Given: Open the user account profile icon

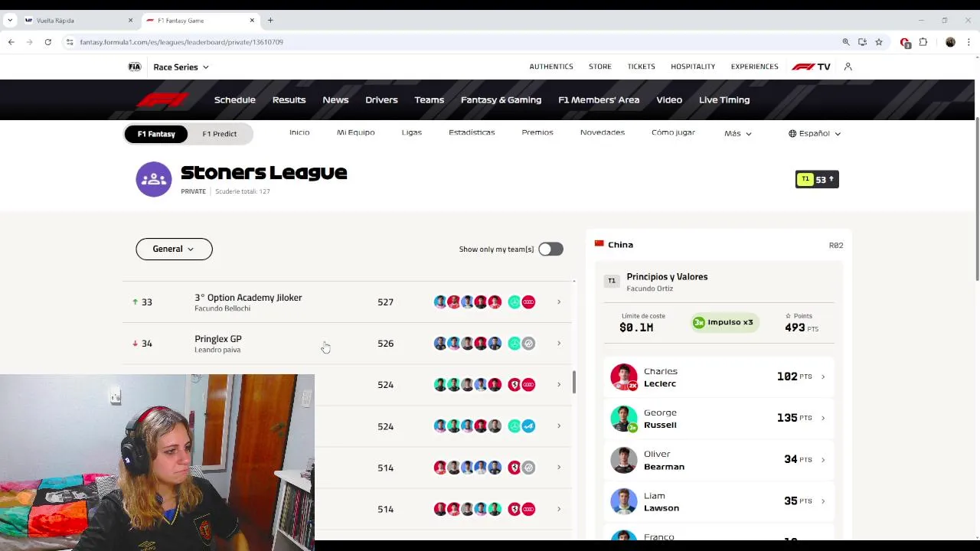Looking at the screenshot, I should (848, 67).
